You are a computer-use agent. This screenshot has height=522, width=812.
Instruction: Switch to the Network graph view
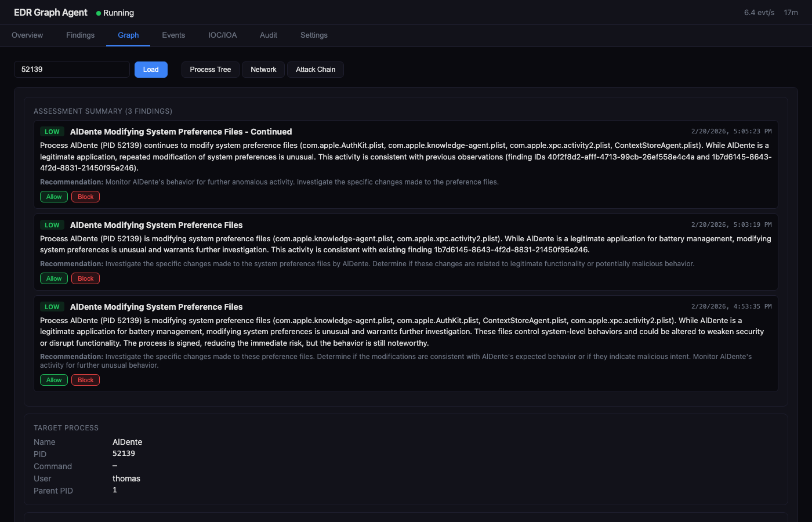[263, 70]
